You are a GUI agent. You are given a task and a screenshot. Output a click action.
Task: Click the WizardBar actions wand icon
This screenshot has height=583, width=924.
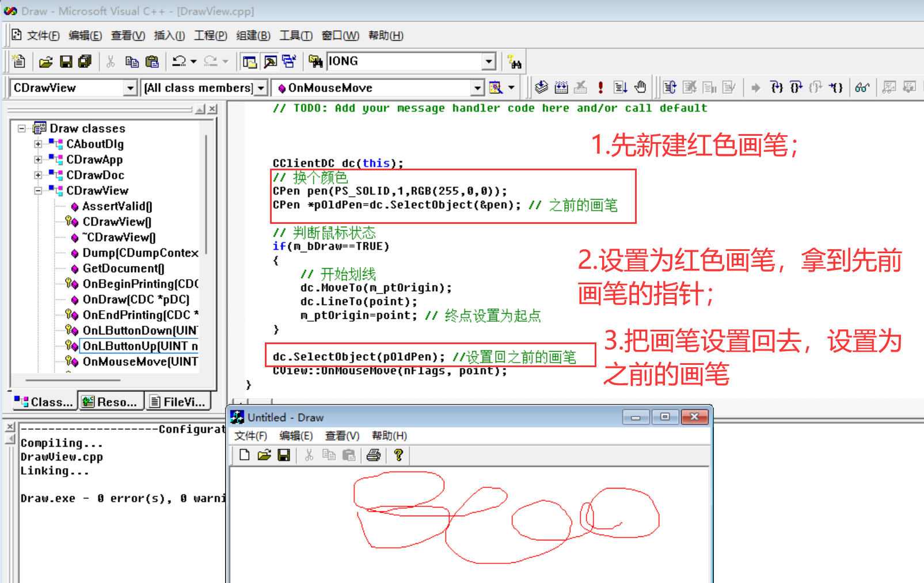click(x=496, y=87)
